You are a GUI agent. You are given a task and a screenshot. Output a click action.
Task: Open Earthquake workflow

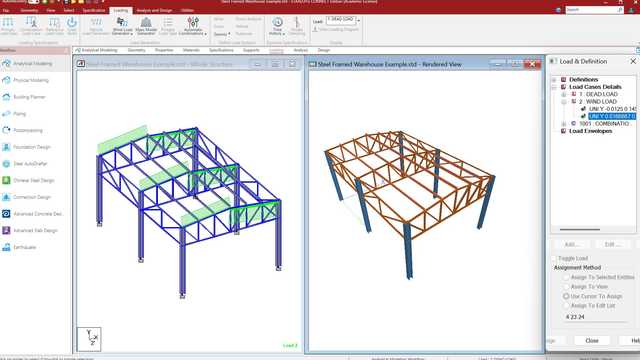(20, 247)
